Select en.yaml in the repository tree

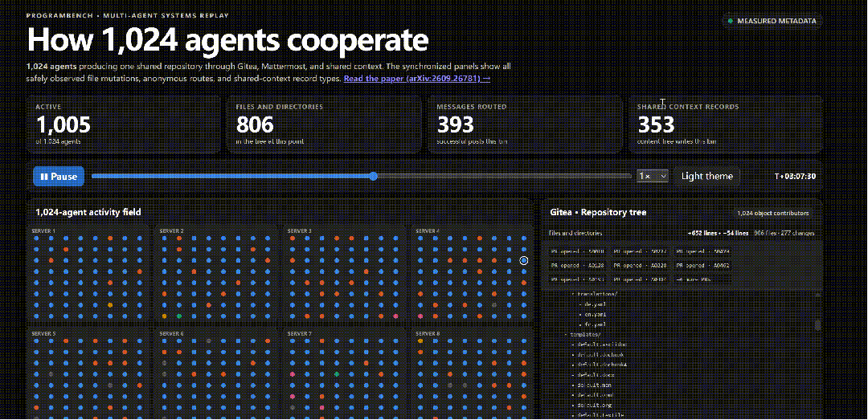pyautogui.click(x=595, y=314)
